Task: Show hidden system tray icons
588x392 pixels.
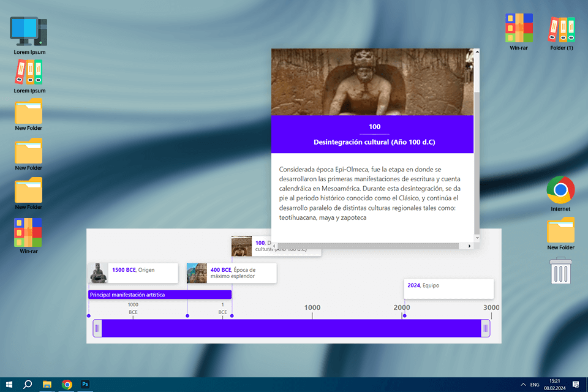Action: coord(523,385)
